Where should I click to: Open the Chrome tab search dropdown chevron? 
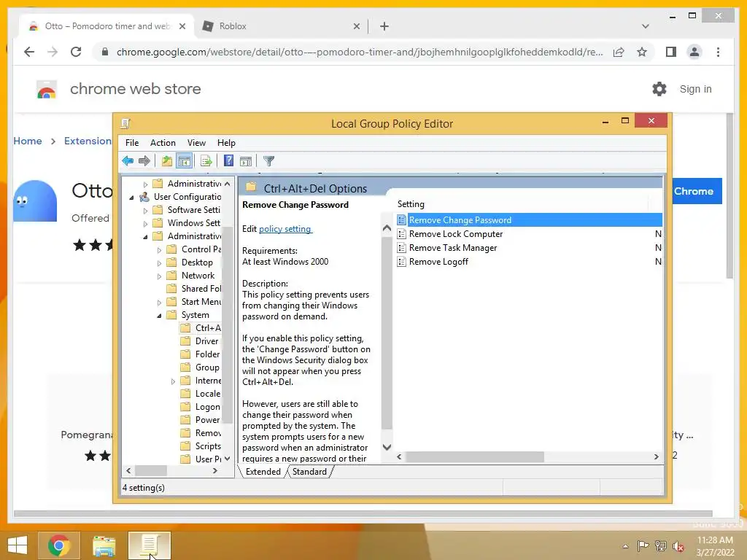pyautogui.click(x=646, y=26)
